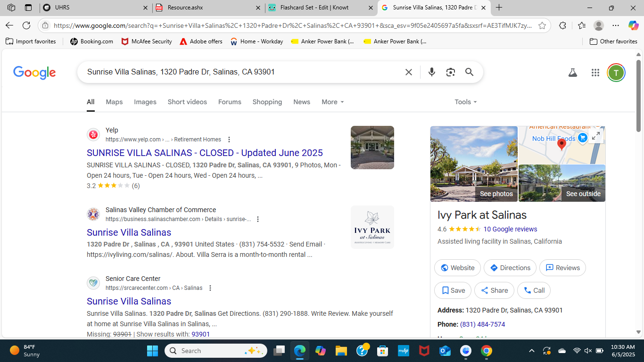Open 10 Google reviews link

click(x=510, y=229)
